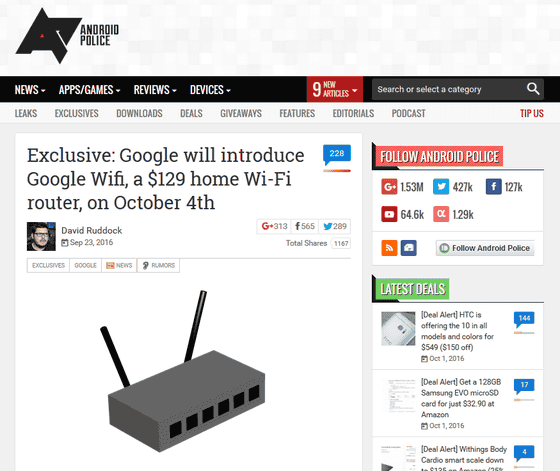Screen dimensions: 560x471
Task: Open the Giveaways section link
Action: click(x=241, y=114)
